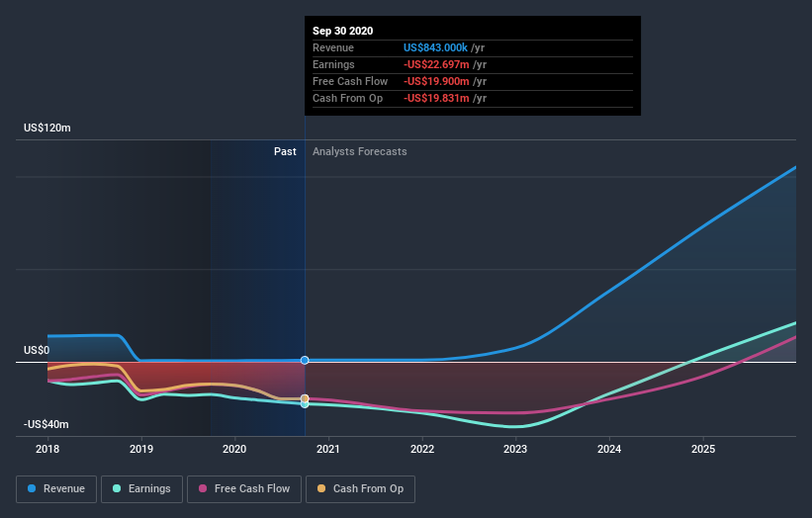Screen dimensions: 812x518
Task: Toggle the Free Cash Flow legend button
Action: pyautogui.click(x=244, y=489)
